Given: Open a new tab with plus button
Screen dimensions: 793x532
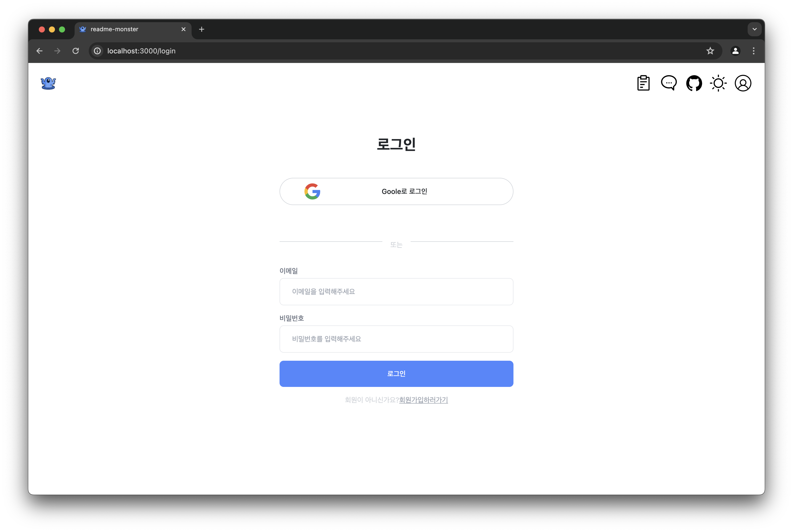Looking at the screenshot, I should (x=202, y=29).
